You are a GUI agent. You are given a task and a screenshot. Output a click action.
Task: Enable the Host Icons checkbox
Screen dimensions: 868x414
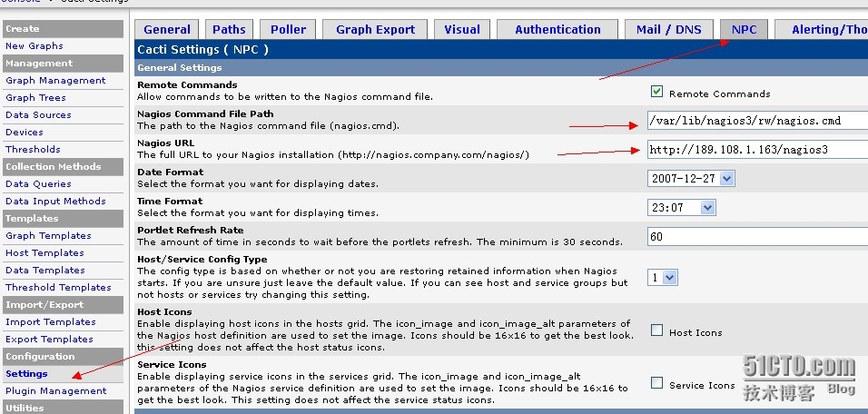click(656, 330)
